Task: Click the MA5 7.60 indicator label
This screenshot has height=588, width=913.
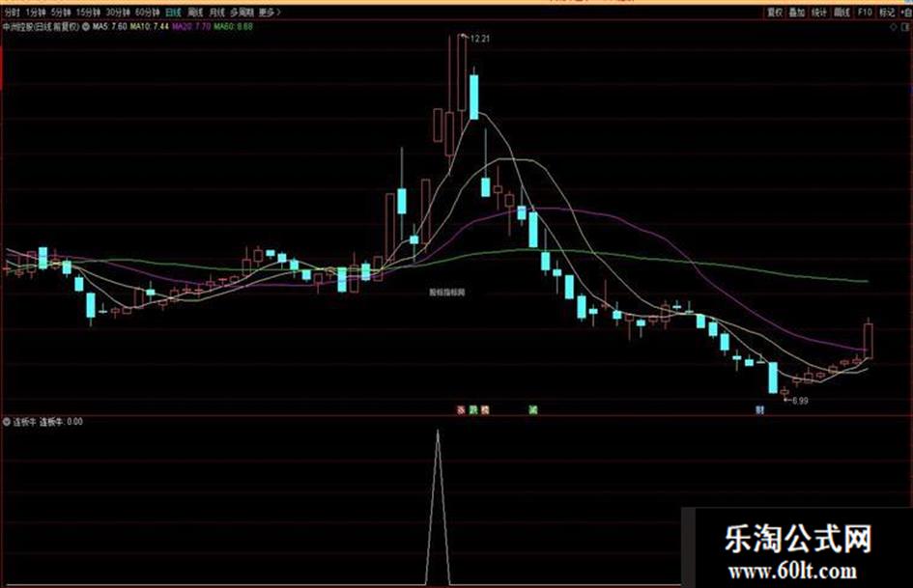Action: point(108,26)
